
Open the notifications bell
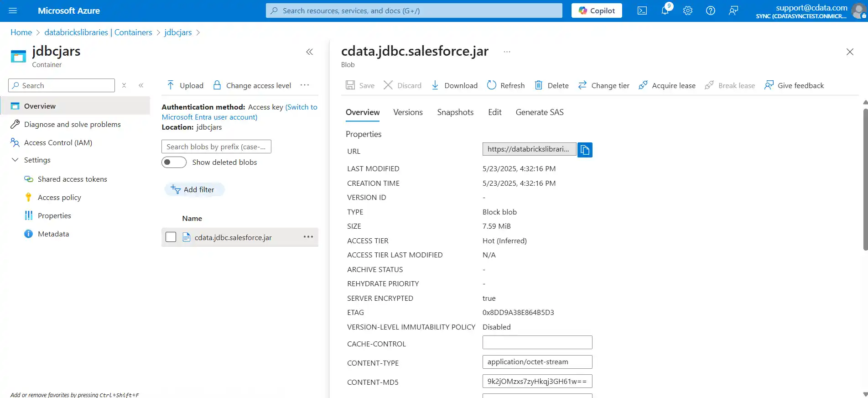coord(665,10)
